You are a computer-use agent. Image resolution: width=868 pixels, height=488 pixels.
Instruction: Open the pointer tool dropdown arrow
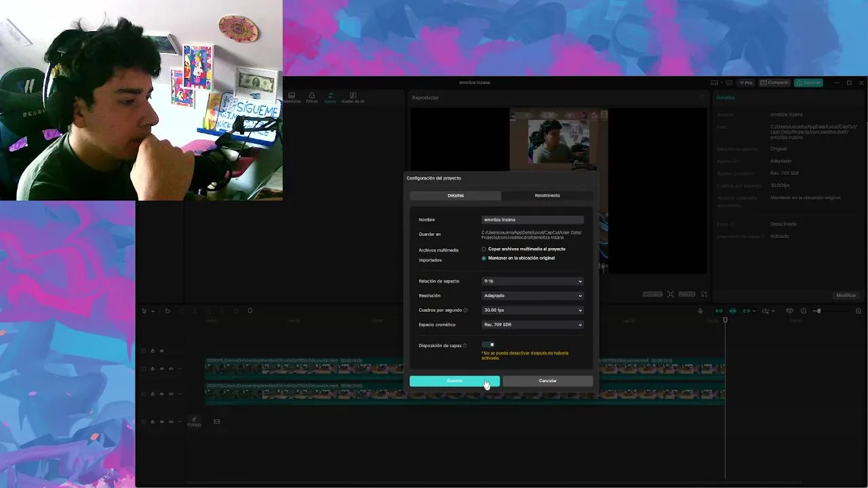pyautogui.click(x=153, y=311)
